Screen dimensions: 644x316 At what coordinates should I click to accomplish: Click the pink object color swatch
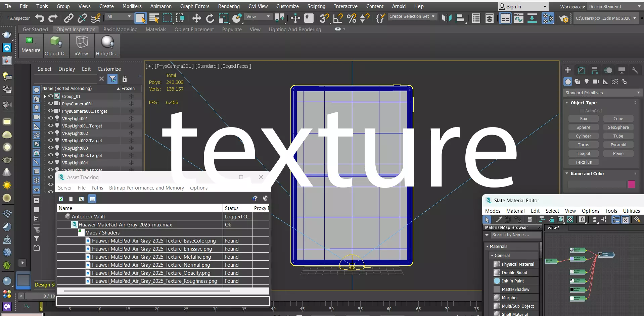pos(632,184)
